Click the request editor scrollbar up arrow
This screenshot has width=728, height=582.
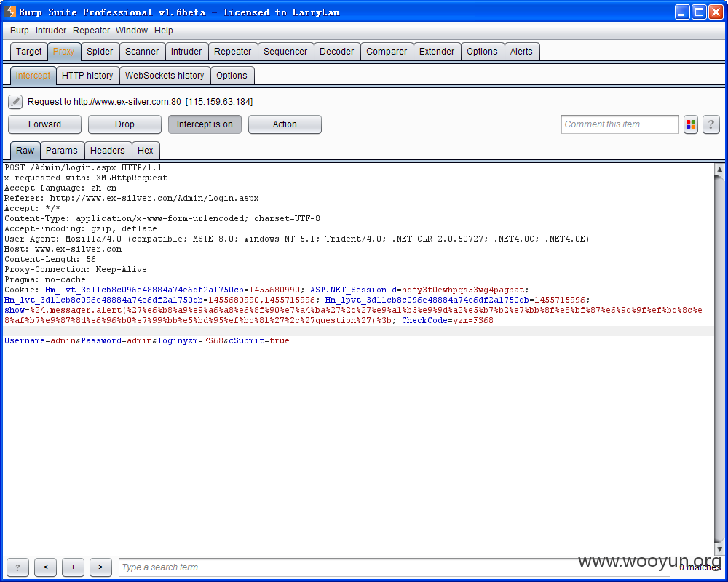pyautogui.click(x=719, y=169)
